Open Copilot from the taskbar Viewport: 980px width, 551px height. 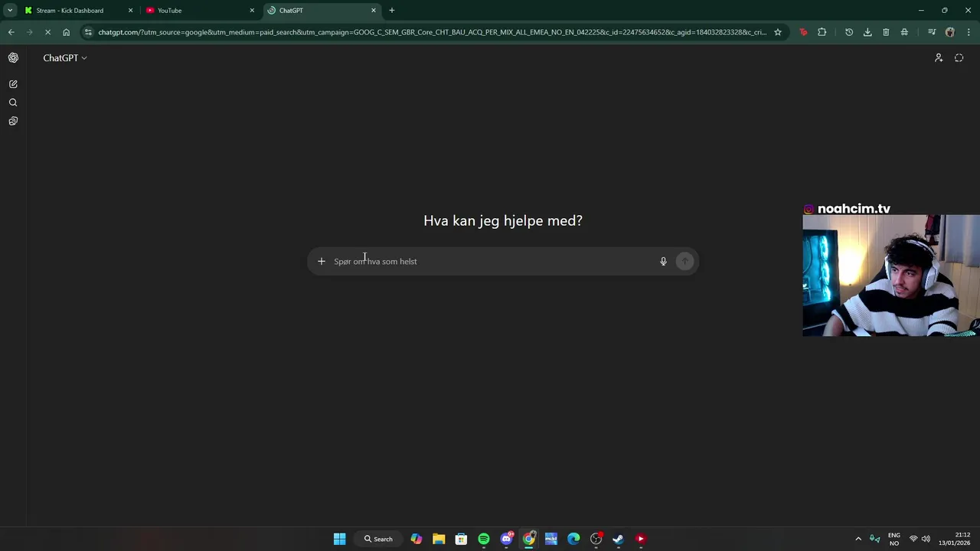click(x=416, y=539)
